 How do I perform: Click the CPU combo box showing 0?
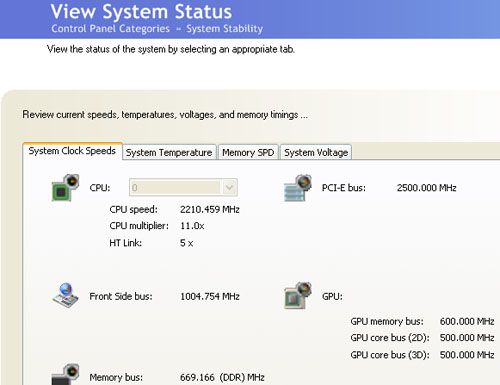point(183,187)
